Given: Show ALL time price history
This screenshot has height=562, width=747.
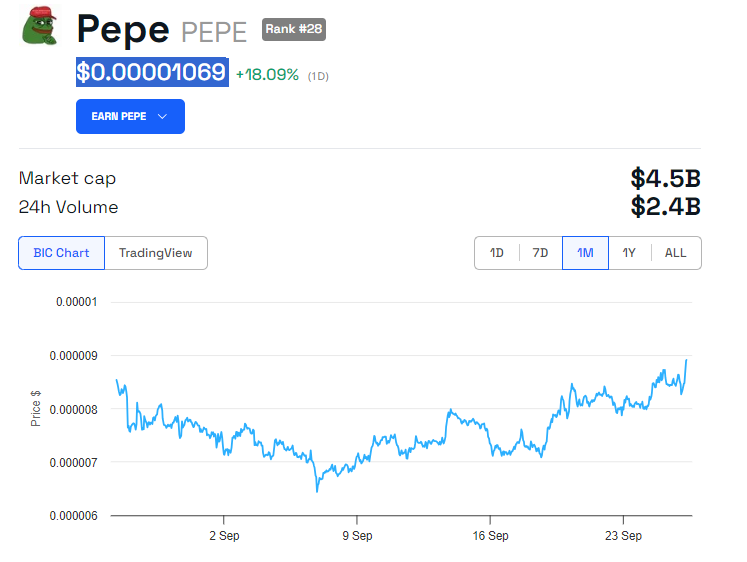Looking at the screenshot, I should click(676, 253).
